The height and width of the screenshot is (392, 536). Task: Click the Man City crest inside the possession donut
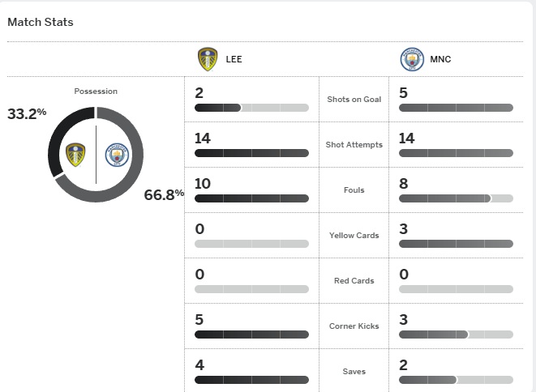click(117, 155)
